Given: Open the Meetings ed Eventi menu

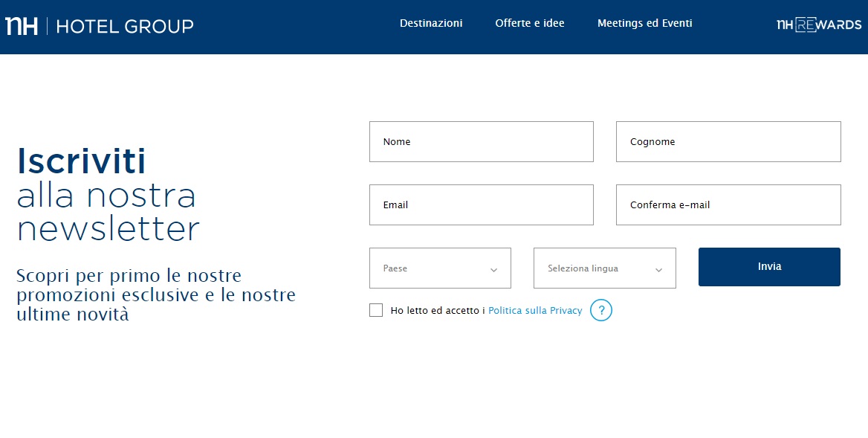Looking at the screenshot, I should [x=644, y=23].
